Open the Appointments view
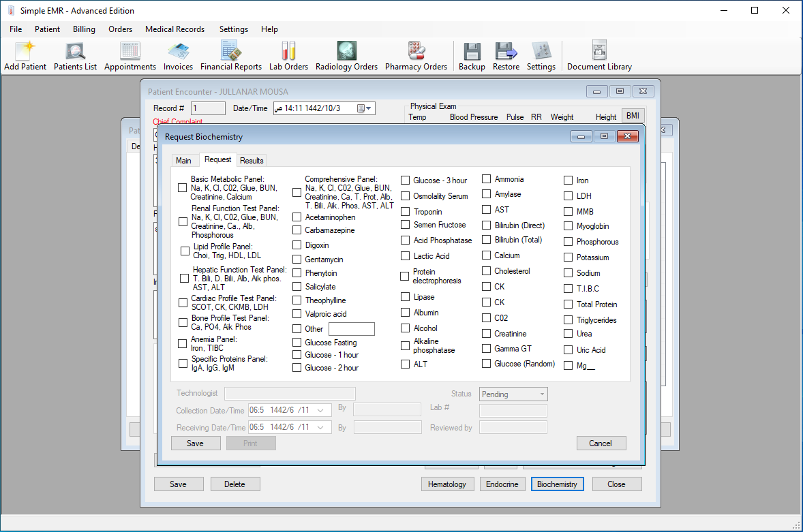Viewport: 803px width, 532px height. click(130, 54)
